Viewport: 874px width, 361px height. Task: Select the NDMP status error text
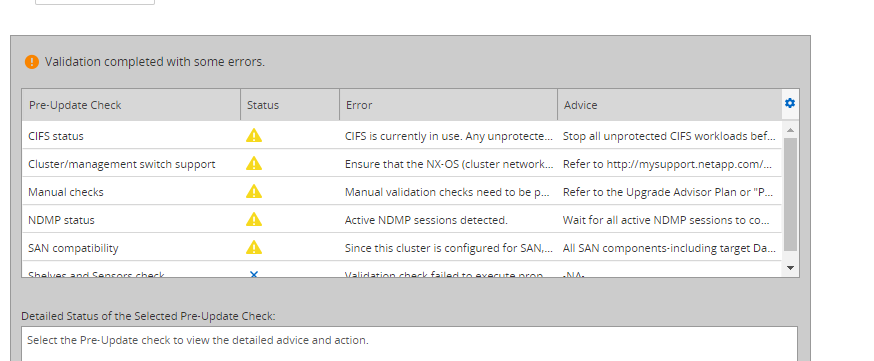tap(426, 220)
